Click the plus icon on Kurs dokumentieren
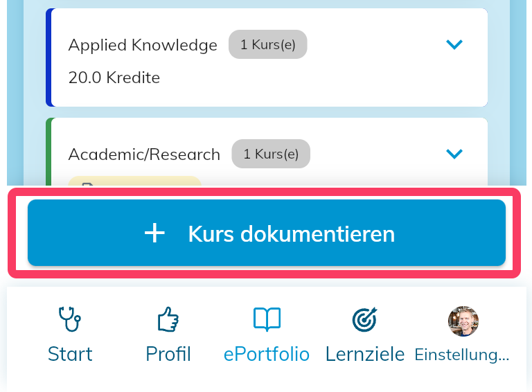The width and height of the screenshot is (532, 392). point(154,233)
